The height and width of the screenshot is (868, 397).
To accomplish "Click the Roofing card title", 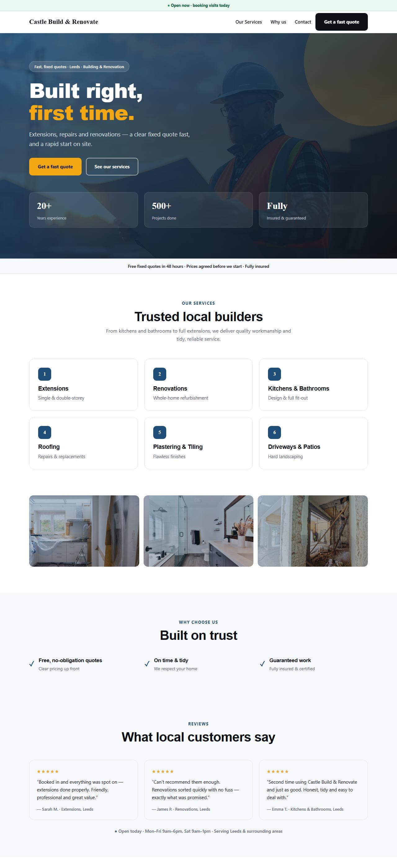I will pyautogui.click(x=49, y=447).
